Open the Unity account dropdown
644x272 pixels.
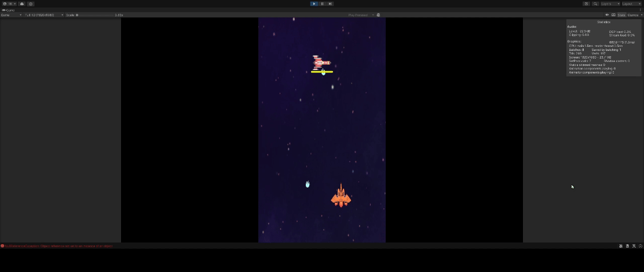pyautogui.click(x=10, y=3)
